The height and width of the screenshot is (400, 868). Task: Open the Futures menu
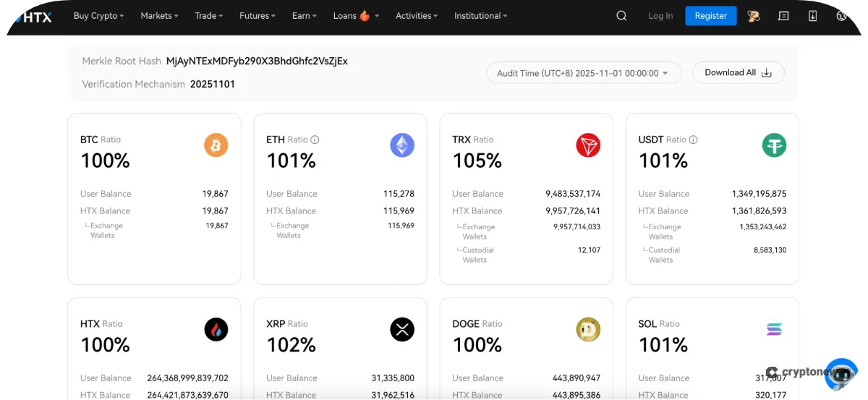(258, 16)
